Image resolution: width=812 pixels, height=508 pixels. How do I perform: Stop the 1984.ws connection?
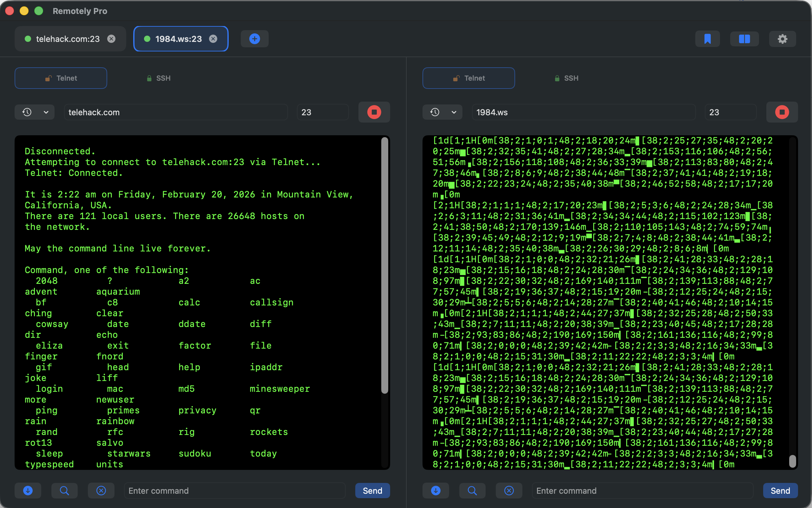coord(782,112)
